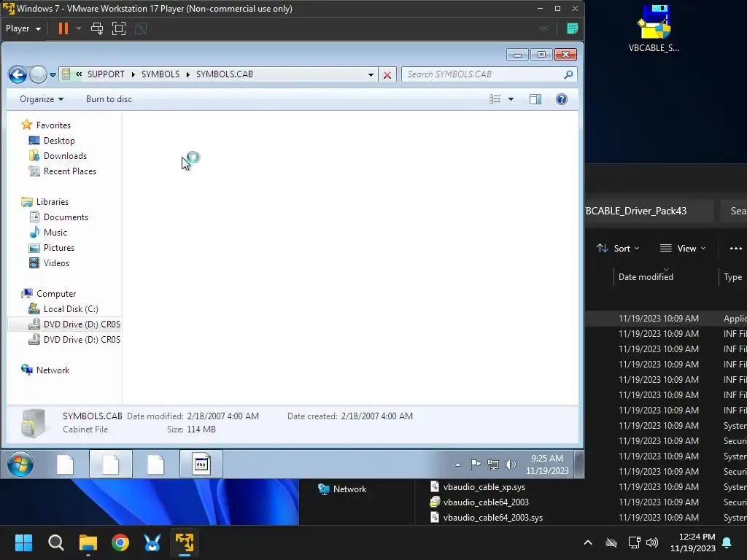Open the VBCABLE_S... desktop icon
The height and width of the screenshot is (560, 747).
point(654,28)
